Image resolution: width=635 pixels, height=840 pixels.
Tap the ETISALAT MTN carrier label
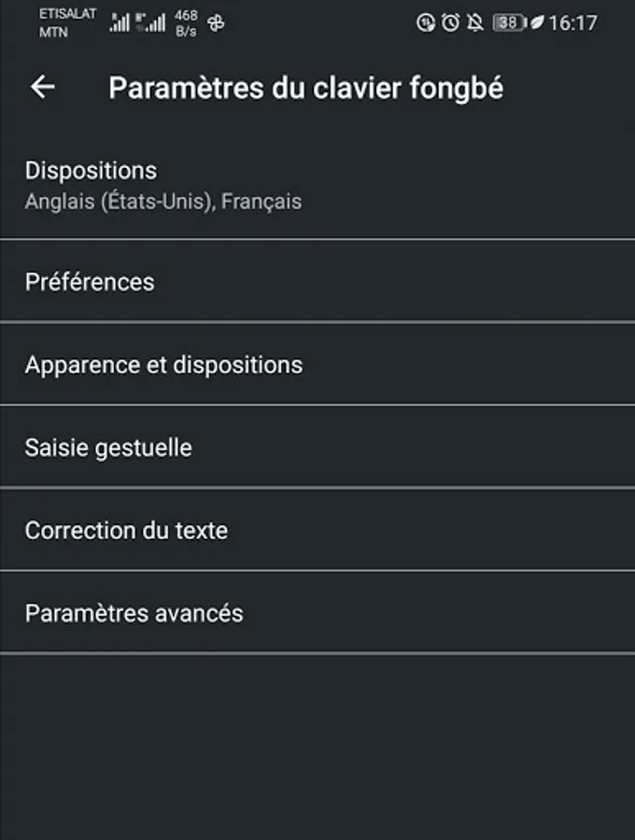[x=66, y=22]
